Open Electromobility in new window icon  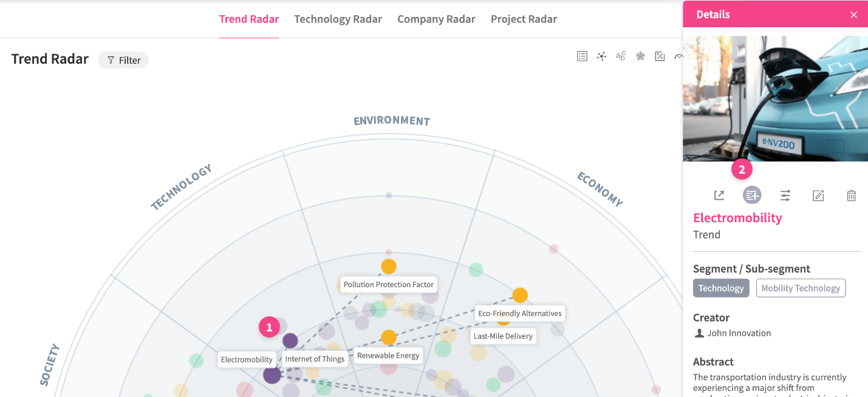pos(719,195)
